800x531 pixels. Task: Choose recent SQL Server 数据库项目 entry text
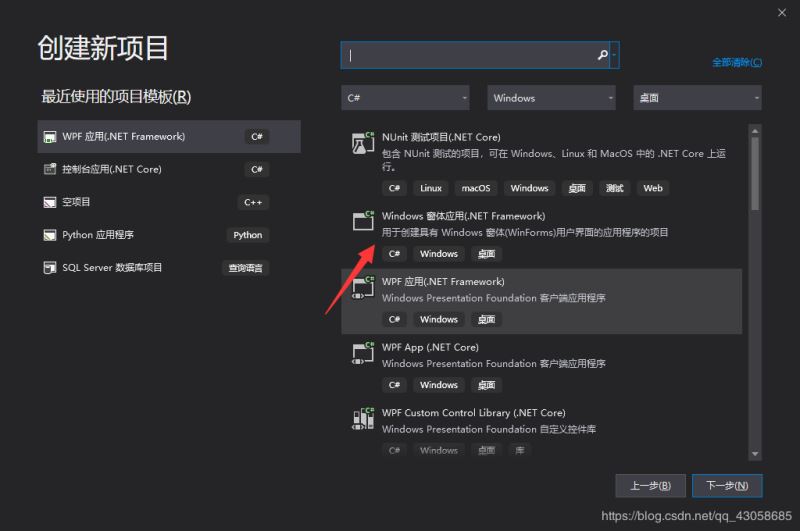tap(112, 267)
